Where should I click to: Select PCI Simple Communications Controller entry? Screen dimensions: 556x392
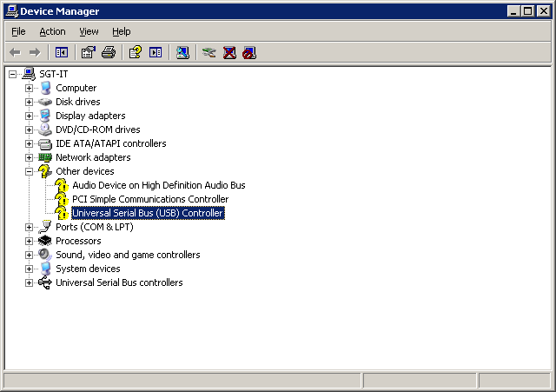tap(150, 199)
